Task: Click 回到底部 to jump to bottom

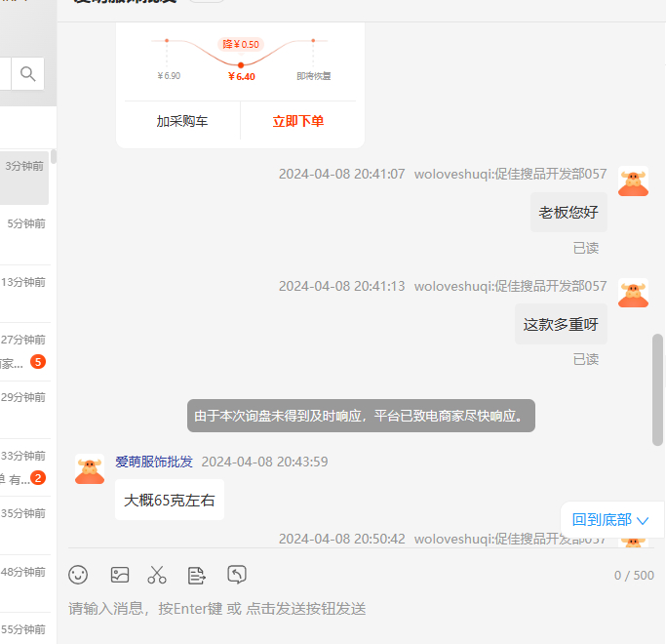Action: click(x=610, y=519)
